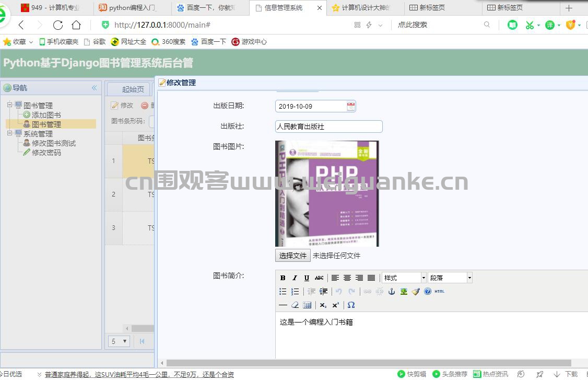Viewport: 588px width, 380px height.
Task: Apply underline formatting in the editor
Action: (x=307, y=278)
